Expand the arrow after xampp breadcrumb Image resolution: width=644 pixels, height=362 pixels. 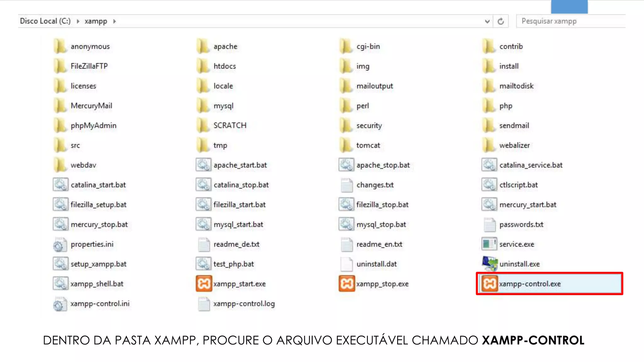pyautogui.click(x=114, y=21)
